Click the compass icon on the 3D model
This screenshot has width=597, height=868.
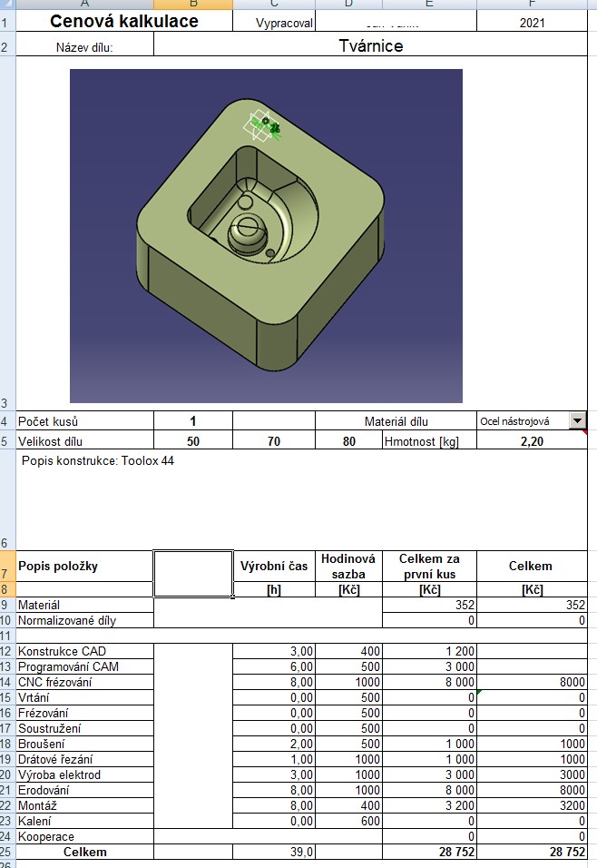[x=264, y=128]
